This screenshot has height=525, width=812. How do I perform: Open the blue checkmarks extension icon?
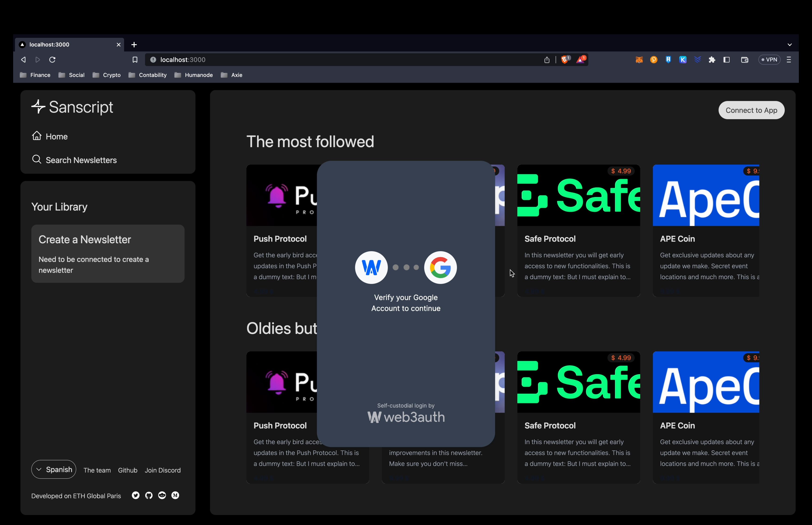(x=697, y=60)
